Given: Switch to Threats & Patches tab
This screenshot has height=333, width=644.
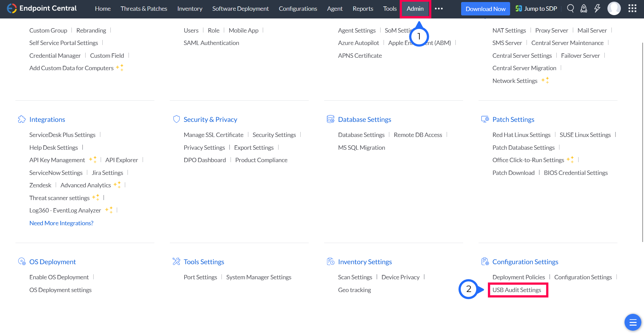Looking at the screenshot, I should [x=144, y=9].
